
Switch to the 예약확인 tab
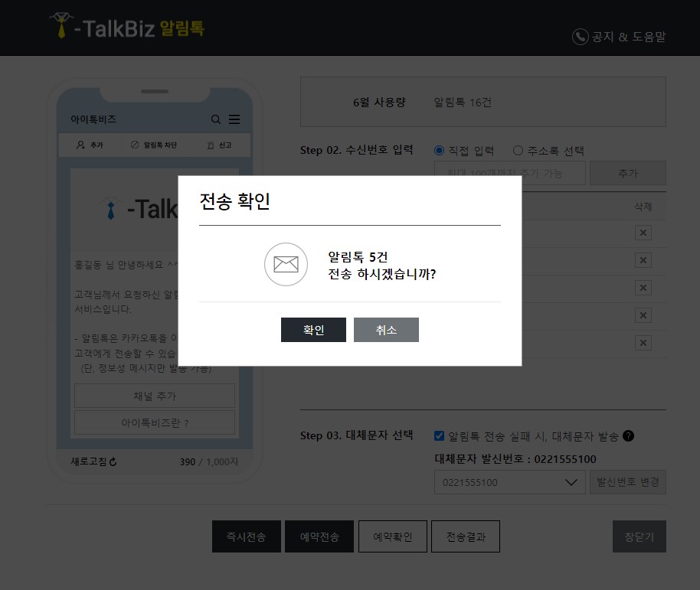click(392, 536)
